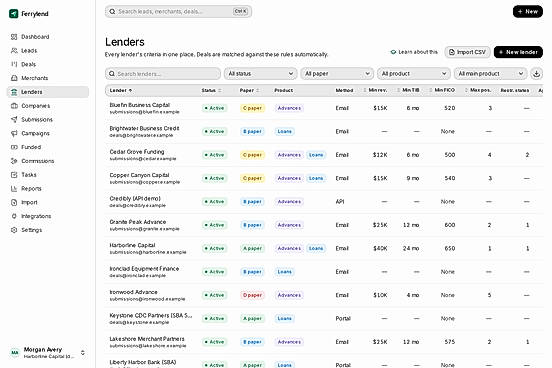The height and width of the screenshot is (368, 552).
Task: Focus the Search lenders field
Action: pyautogui.click(x=163, y=74)
